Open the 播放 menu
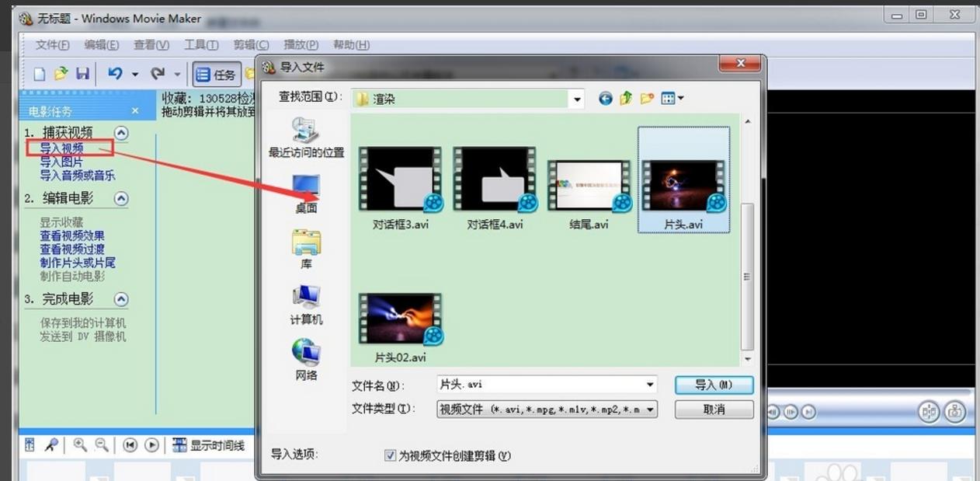The image size is (980, 481). tap(301, 44)
